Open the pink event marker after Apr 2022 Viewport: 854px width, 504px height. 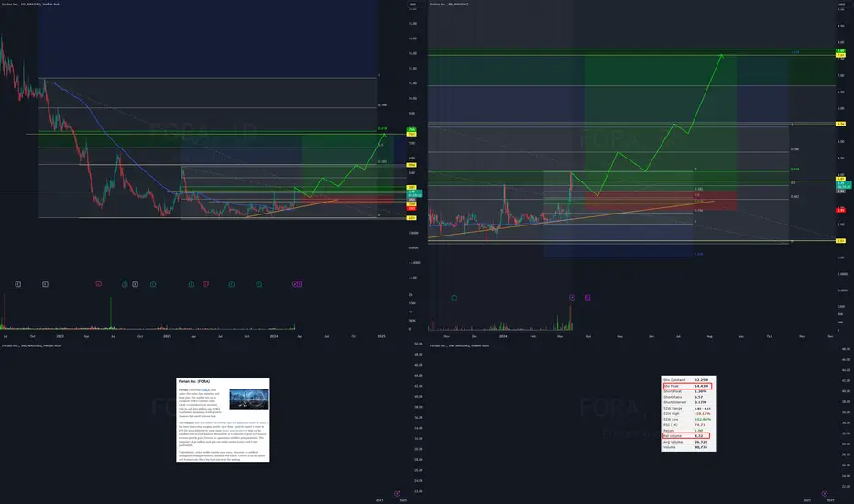99,284
